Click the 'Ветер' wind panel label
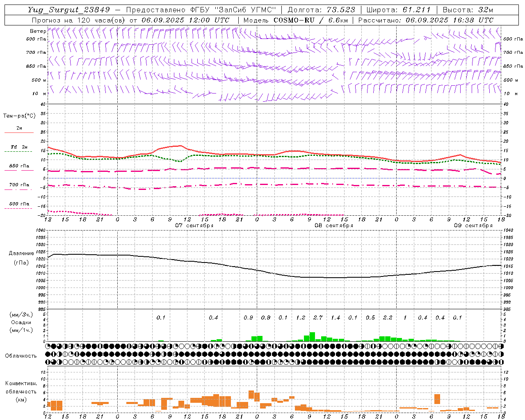 38,31
